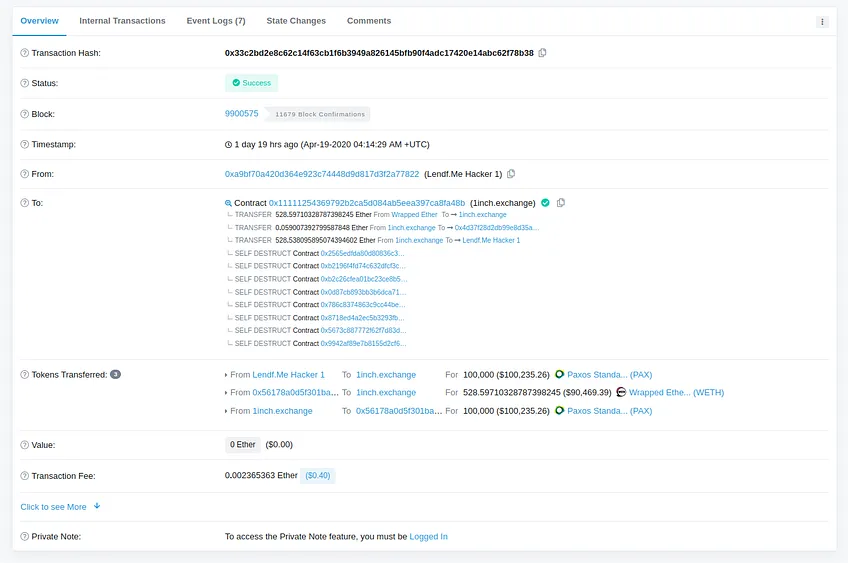Screen dimensions: 848x563
Task: Click the down arrow next to see More
Action: [97, 506]
